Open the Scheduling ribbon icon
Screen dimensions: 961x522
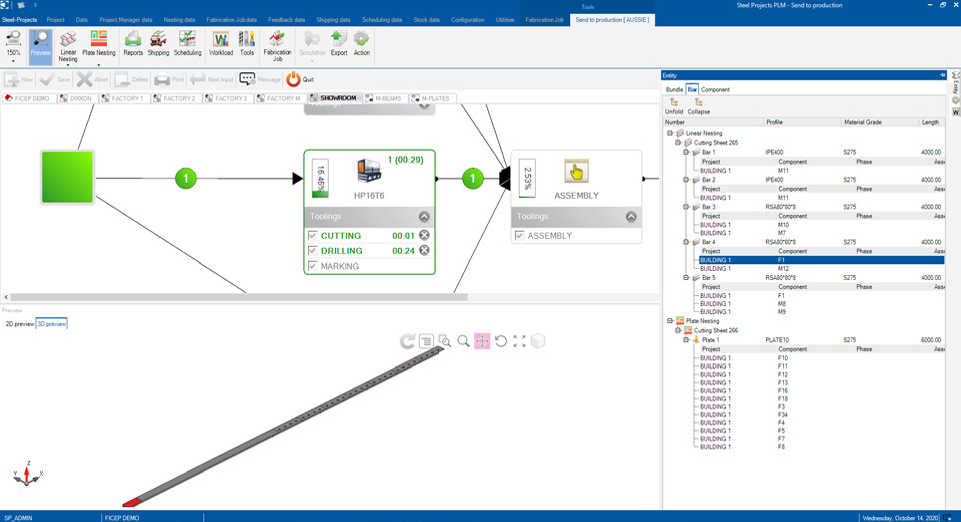[x=188, y=44]
